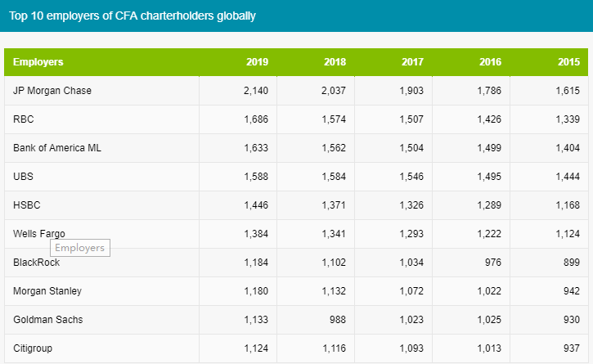Click the Employers column header

(x=38, y=62)
